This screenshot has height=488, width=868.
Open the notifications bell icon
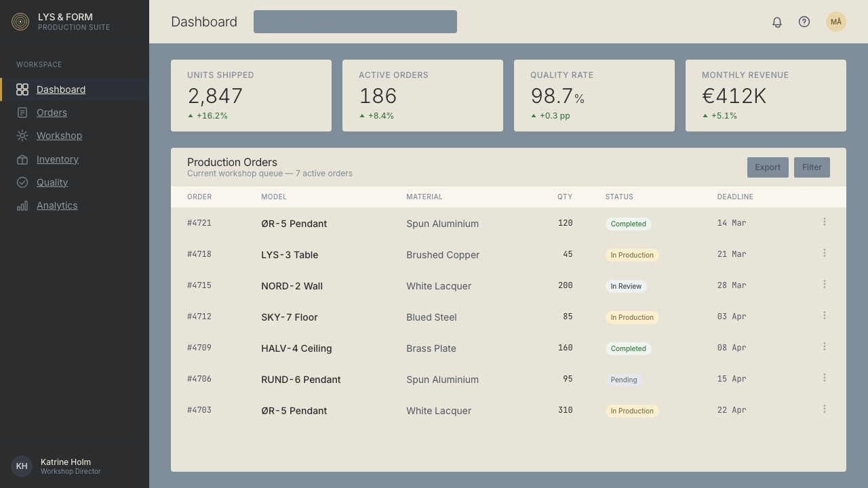tap(777, 22)
